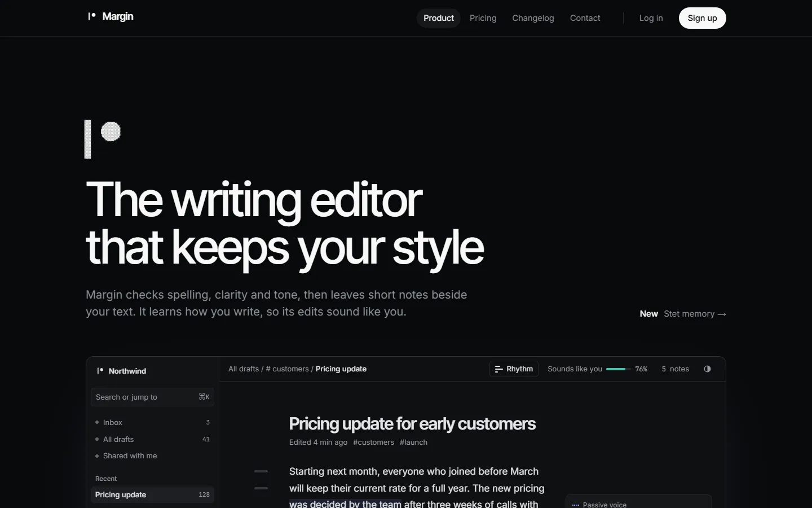The height and width of the screenshot is (508, 812).
Task: Toggle the Rhythm view button
Action: coord(514,369)
